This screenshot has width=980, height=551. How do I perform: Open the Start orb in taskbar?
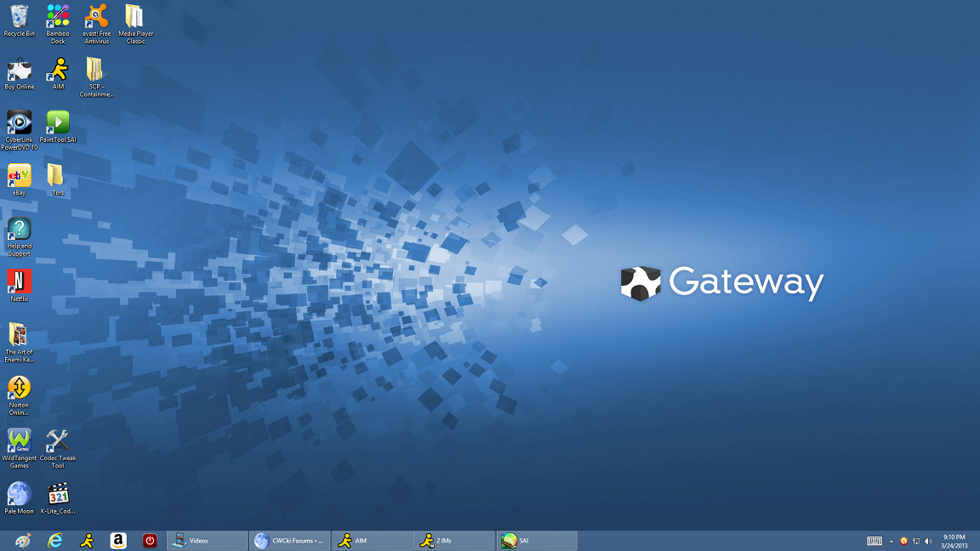(23, 541)
